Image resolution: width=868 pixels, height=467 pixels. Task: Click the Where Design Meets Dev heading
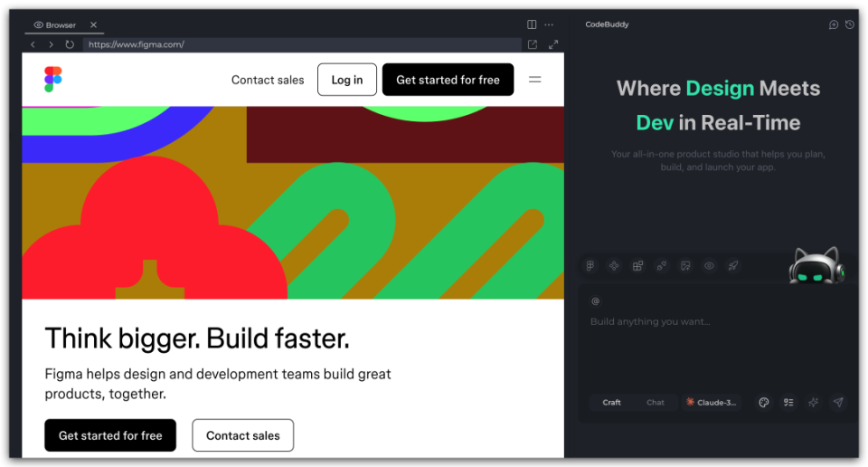click(x=718, y=105)
